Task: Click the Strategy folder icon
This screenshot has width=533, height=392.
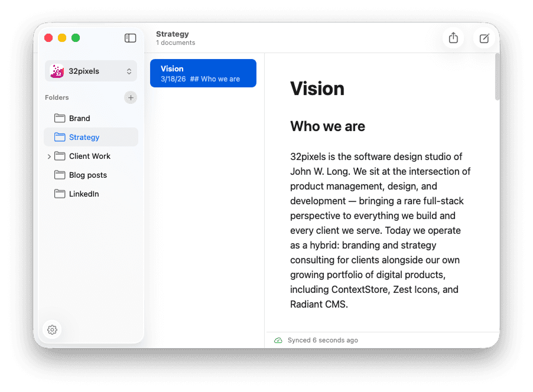Action: click(60, 137)
